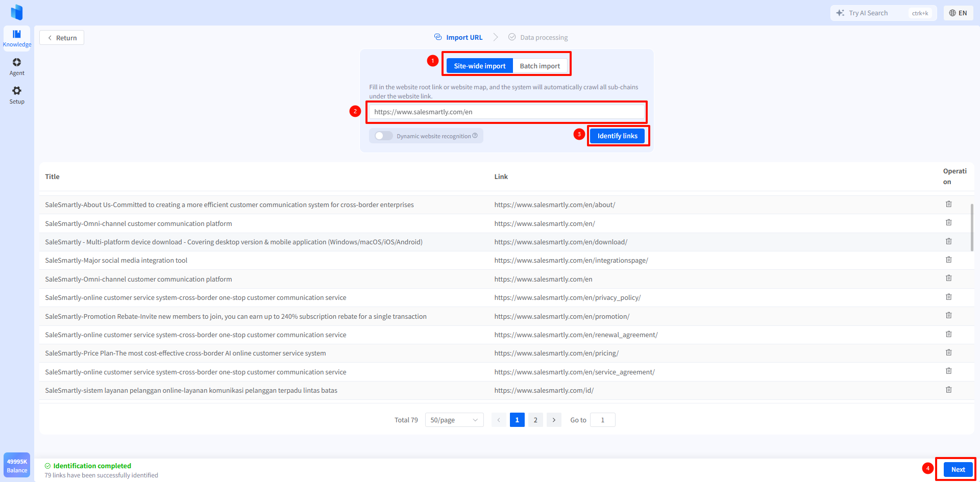Screen dimensions: 980x482
Task: Delete the pricing link row
Action: 948,352
